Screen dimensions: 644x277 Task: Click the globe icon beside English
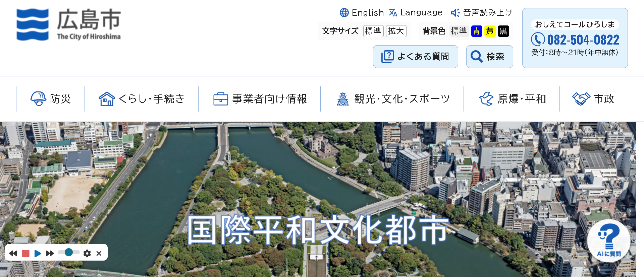tap(344, 13)
